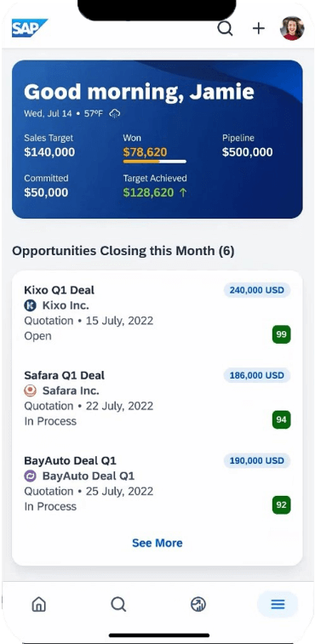Open search from the top header
315x644 pixels.
[225, 28]
